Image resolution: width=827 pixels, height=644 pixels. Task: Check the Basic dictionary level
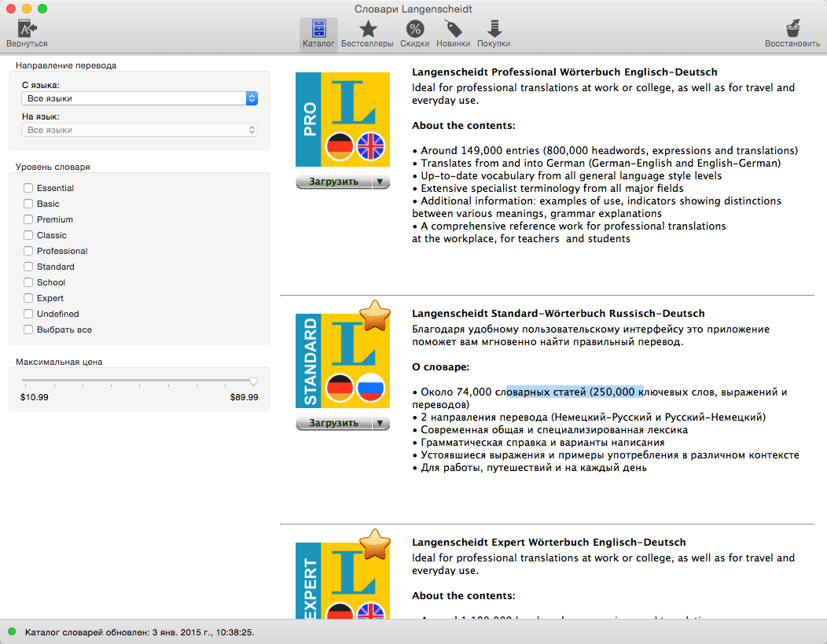tap(28, 204)
